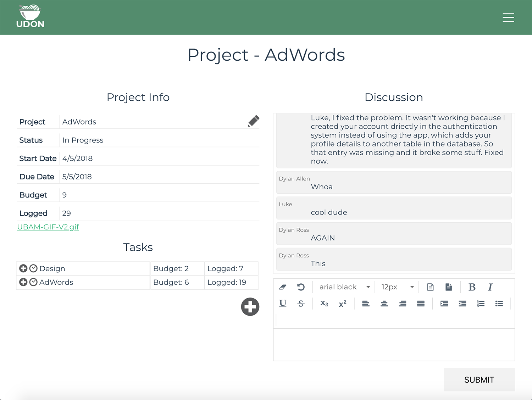Open the arial black font dropdown
The image size is (532, 400).
pos(345,287)
